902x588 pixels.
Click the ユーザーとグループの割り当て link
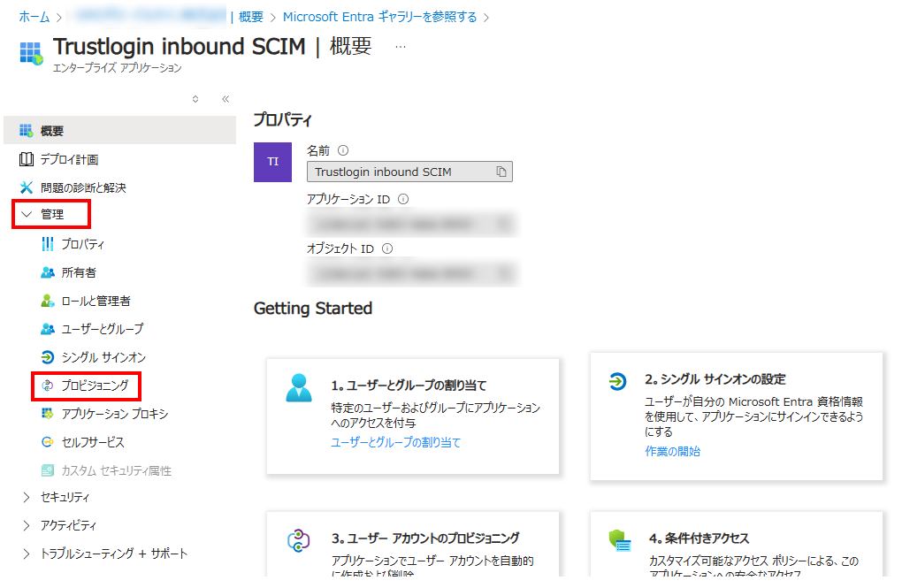pos(396,442)
